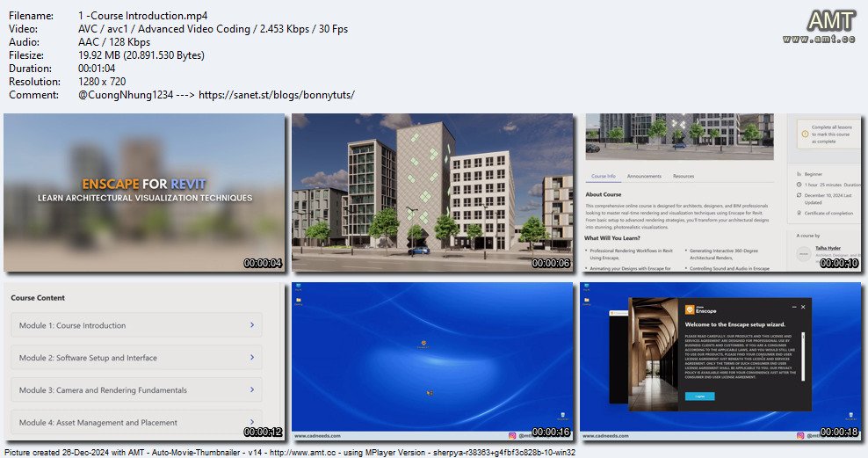Select the 00:00:04 Enscape for Revit title thumbnail
The height and width of the screenshot is (458, 868).
[x=144, y=193]
